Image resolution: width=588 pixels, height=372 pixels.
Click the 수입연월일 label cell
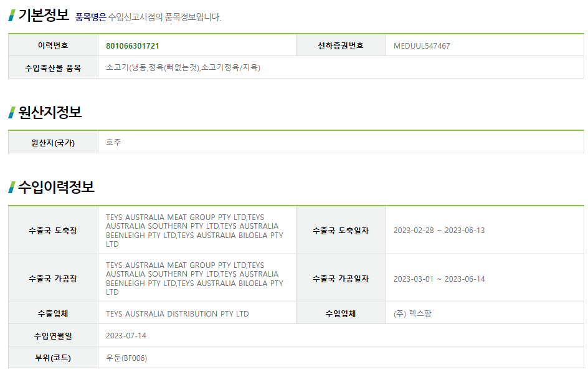[53, 336]
